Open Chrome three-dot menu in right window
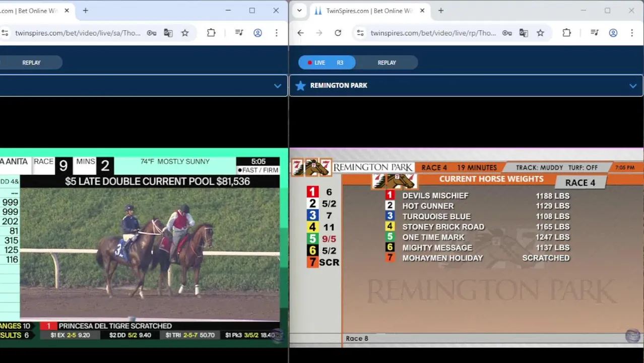The width and height of the screenshot is (644, 363). click(632, 33)
